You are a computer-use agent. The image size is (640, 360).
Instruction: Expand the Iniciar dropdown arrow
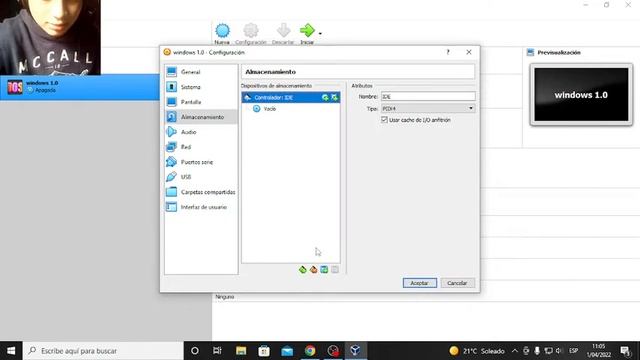click(320, 33)
